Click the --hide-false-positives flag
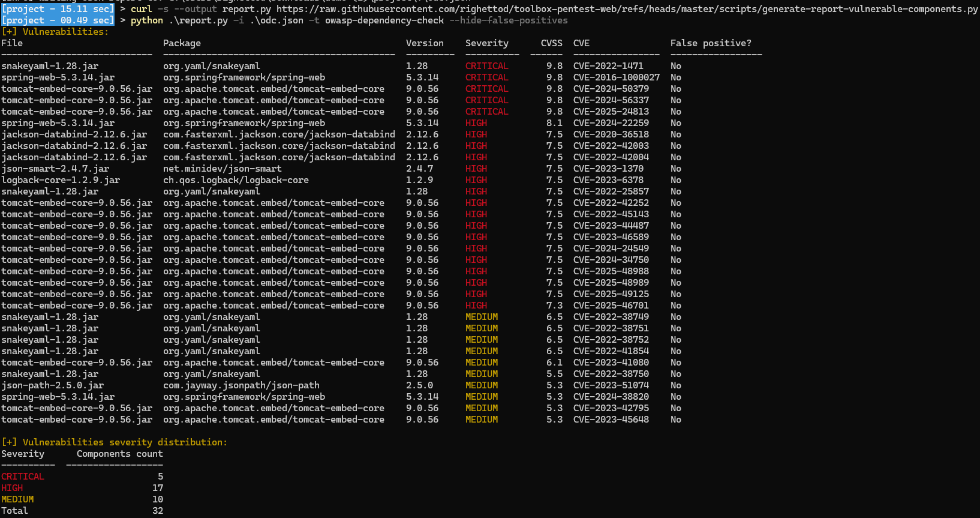980x518 pixels. click(x=509, y=20)
